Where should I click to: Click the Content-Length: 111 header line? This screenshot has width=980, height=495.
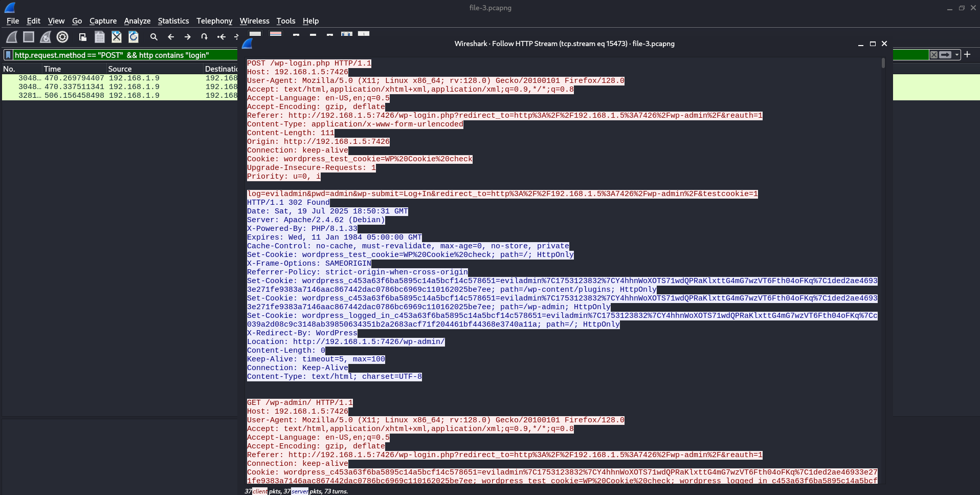coord(291,133)
